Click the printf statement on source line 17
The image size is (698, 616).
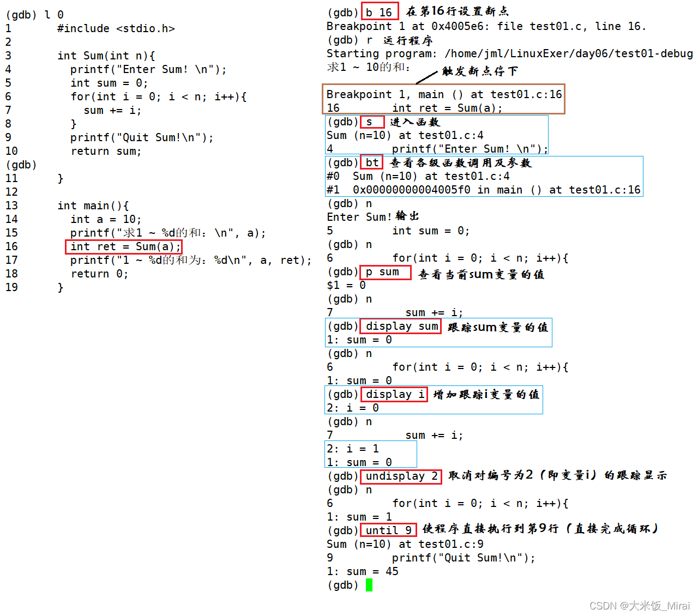[x=191, y=260]
